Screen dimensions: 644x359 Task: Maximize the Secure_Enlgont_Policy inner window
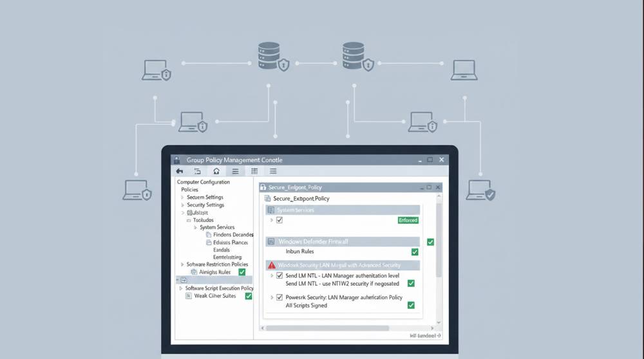pos(429,187)
